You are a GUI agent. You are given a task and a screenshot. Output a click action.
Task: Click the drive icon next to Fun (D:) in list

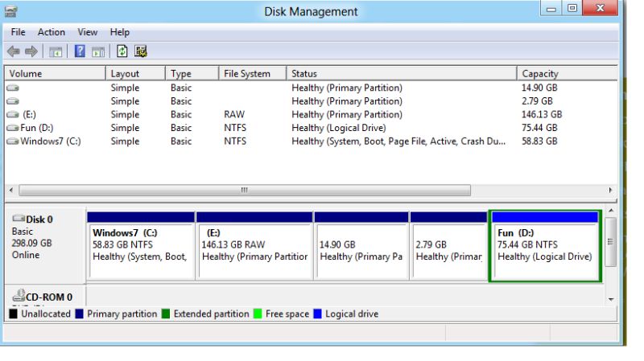click(x=13, y=128)
